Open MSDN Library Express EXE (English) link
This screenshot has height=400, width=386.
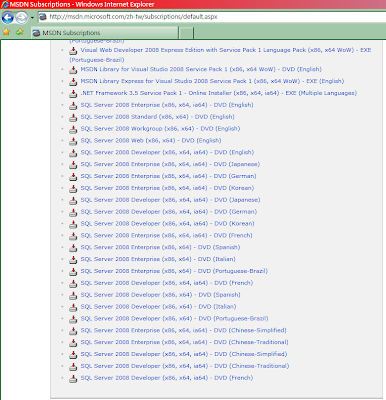(212, 81)
